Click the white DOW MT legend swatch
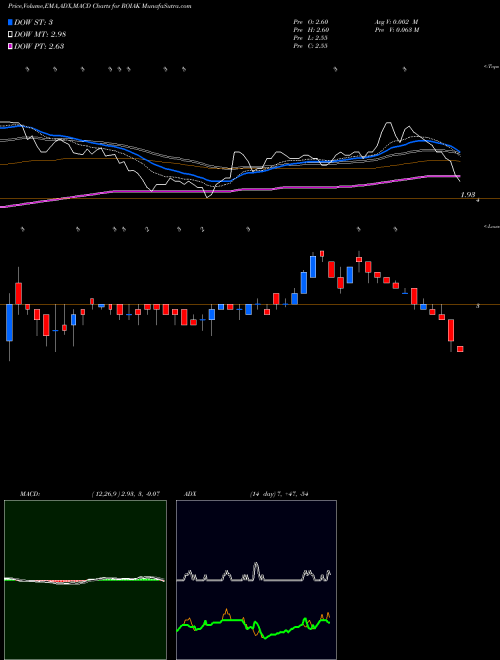 10,34
